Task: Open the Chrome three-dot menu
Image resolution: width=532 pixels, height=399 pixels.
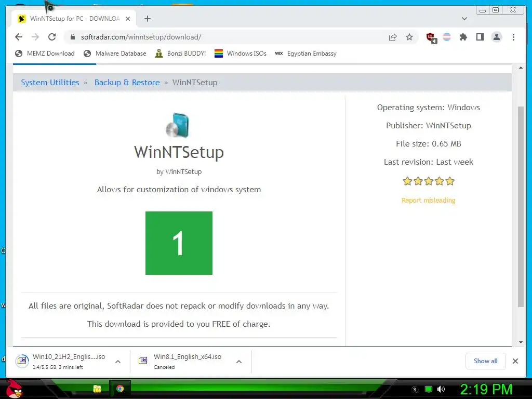Action: (x=513, y=37)
